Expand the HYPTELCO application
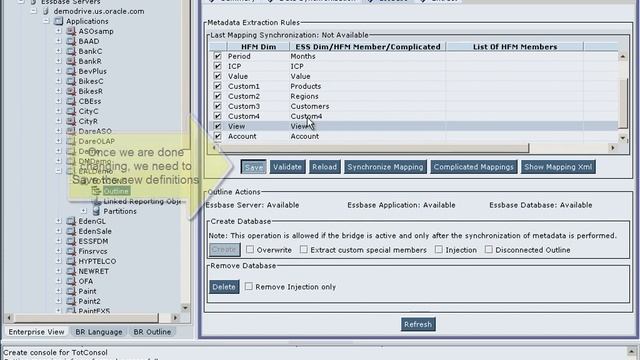640x360 pixels. 59,261
